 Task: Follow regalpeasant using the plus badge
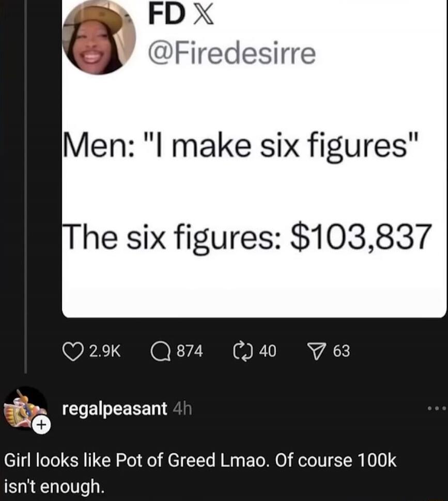(x=41, y=425)
